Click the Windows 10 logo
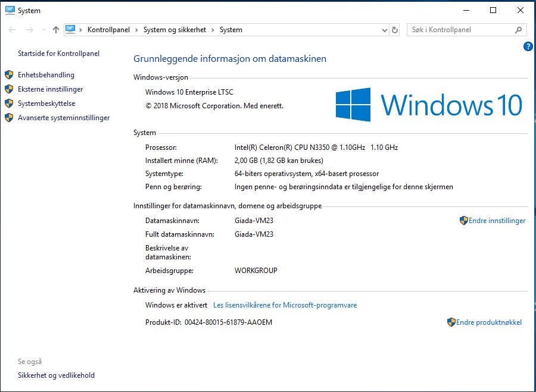The image size is (536, 392). pyautogui.click(x=429, y=105)
